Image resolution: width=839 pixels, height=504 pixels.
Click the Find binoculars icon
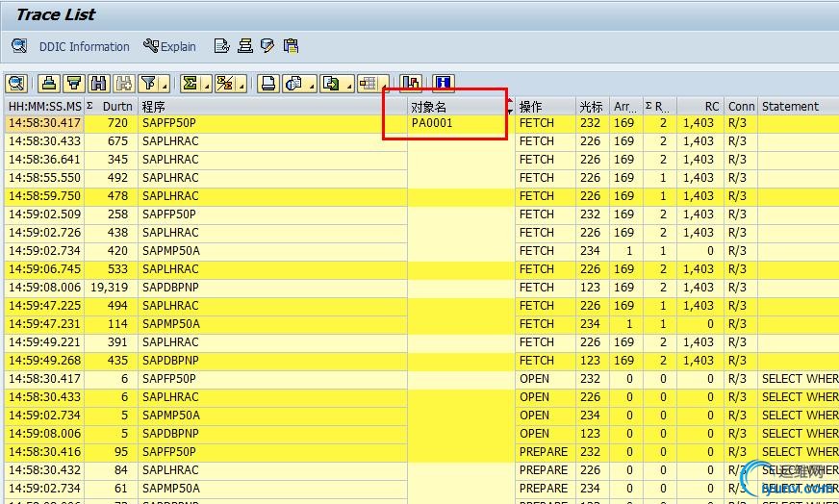click(x=99, y=84)
